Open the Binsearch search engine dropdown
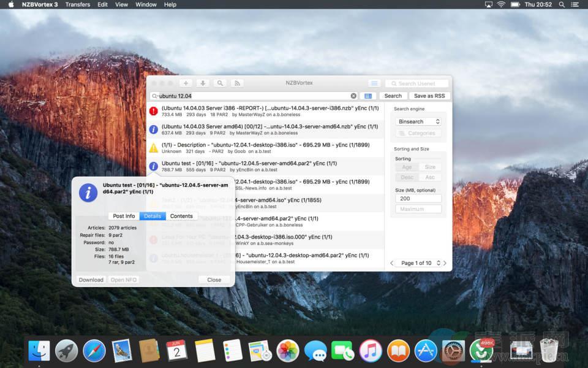This screenshot has width=588, height=368. (x=418, y=121)
